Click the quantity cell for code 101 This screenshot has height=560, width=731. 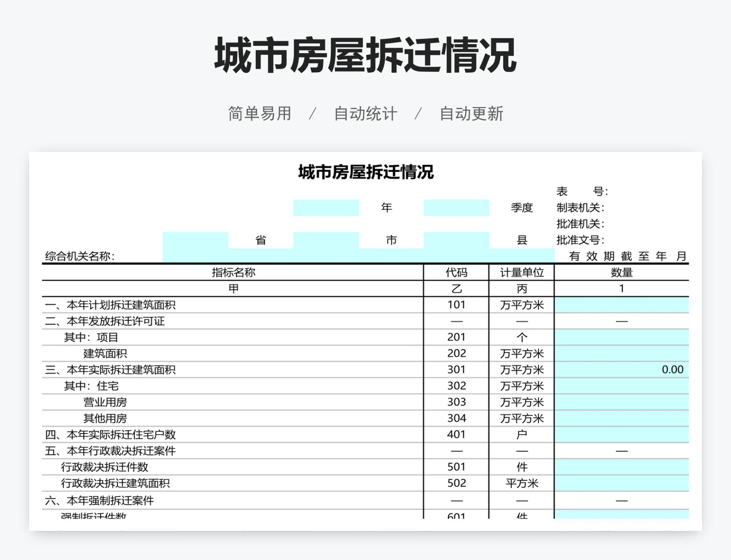[x=621, y=305]
